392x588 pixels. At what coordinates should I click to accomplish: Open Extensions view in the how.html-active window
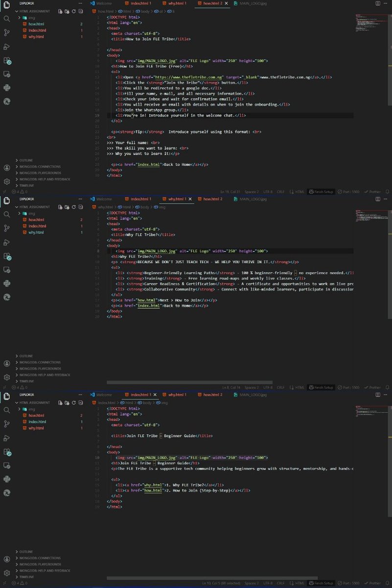[7, 61]
